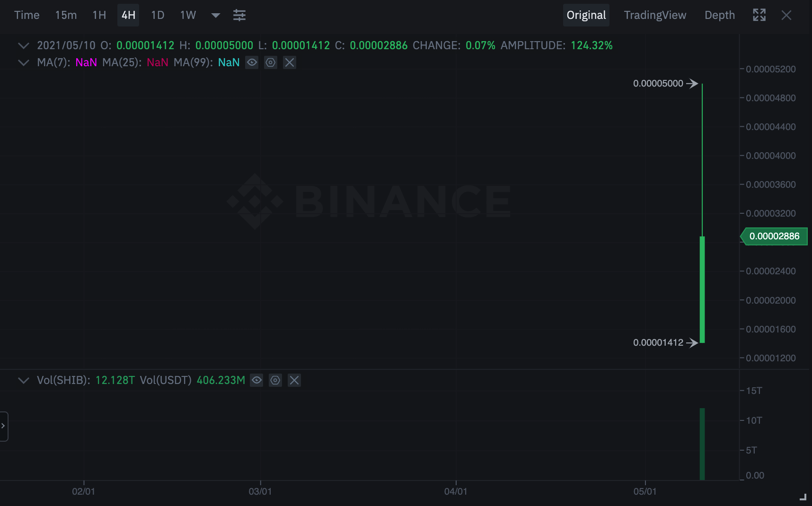Click the CHANGE value 0.07%
The height and width of the screenshot is (506, 812).
click(480, 45)
